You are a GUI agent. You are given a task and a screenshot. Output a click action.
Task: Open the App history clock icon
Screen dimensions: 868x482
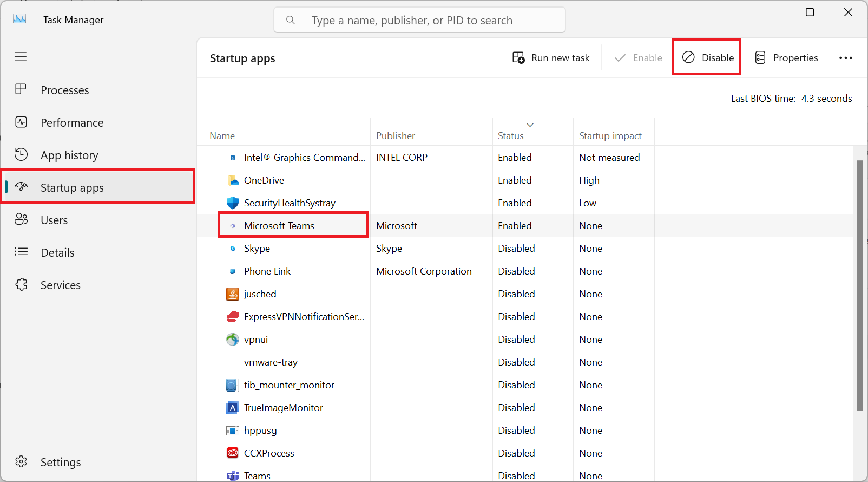coord(21,154)
